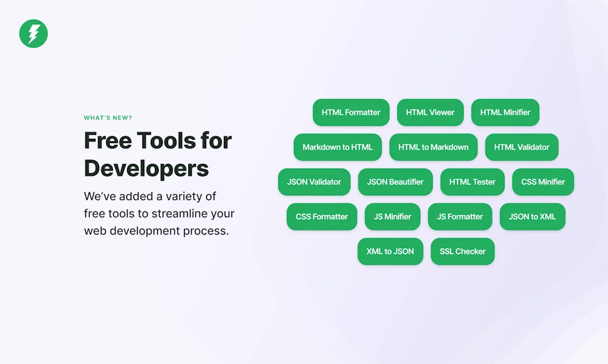The image size is (608, 364).
Task: Click the SSL Checker button
Action: pyautogui.click(x=463, y=252)
